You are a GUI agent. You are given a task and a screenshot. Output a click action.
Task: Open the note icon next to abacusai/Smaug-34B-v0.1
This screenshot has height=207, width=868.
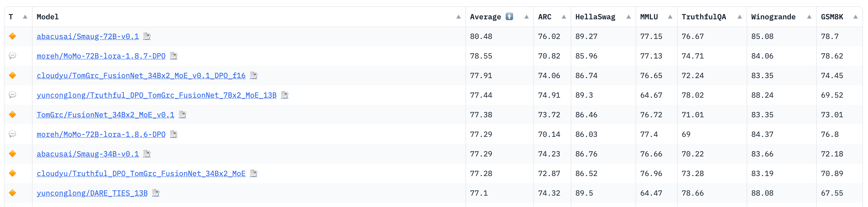[x=146, y=154]
